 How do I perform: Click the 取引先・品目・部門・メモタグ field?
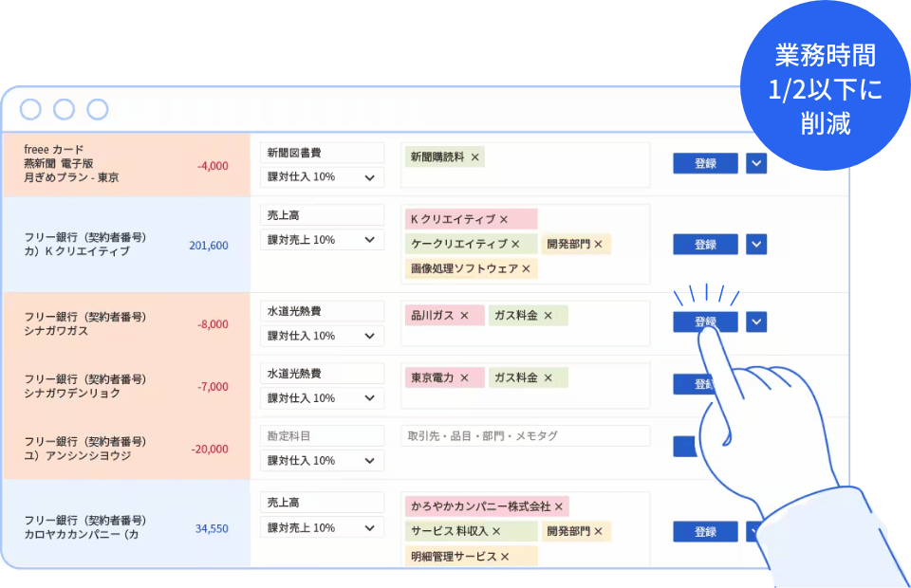click(525, 435)
